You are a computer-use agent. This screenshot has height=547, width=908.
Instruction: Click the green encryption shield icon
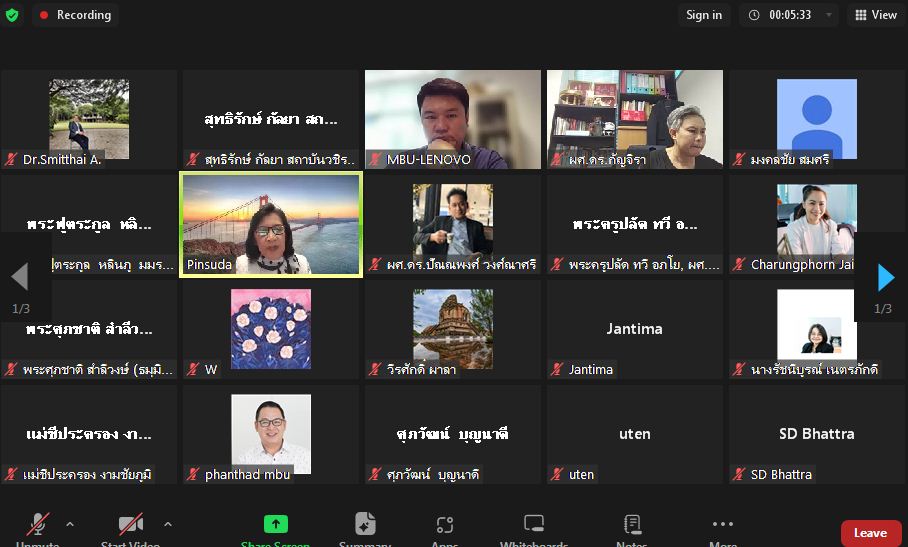(x=12, y=15)
